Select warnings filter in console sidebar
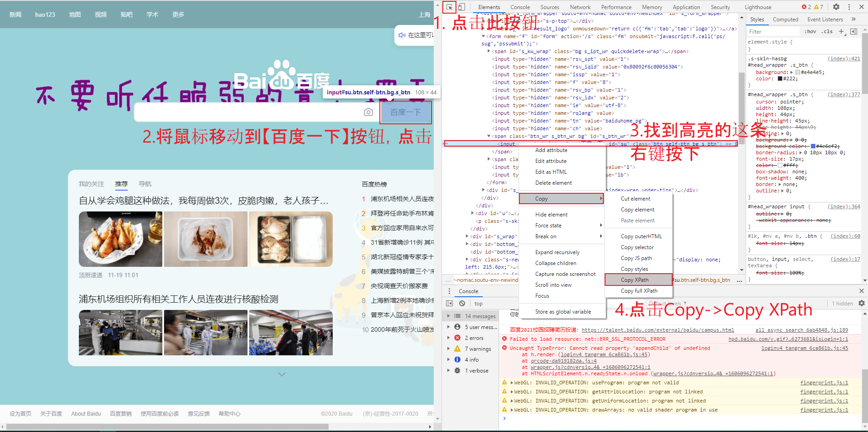The height and width of the screenshot is (432, 868). [x=477, y=349]
